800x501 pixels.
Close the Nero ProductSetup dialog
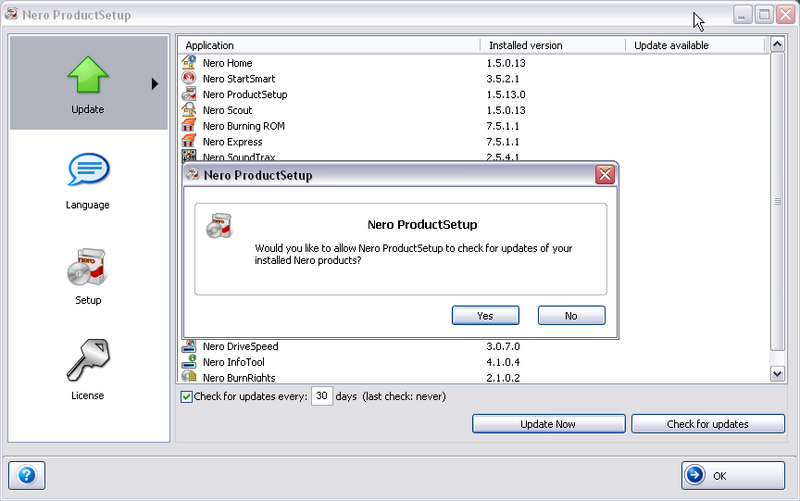point(605,174)
